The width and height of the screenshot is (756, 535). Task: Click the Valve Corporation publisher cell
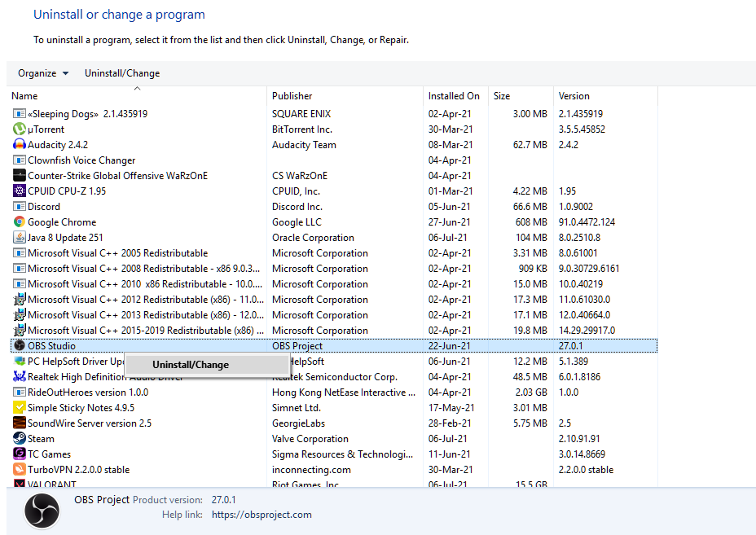pos(310,439)
